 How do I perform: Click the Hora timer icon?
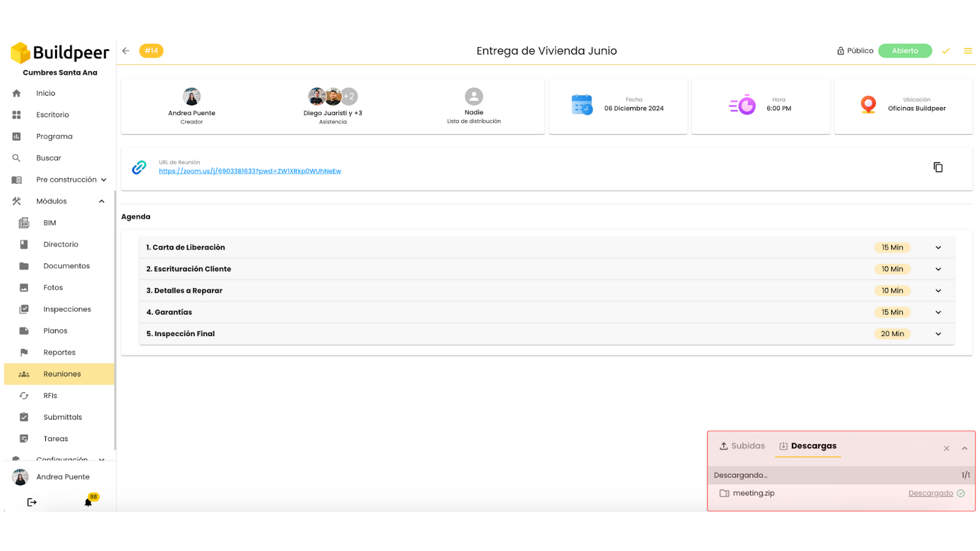(x=742, y=105)
